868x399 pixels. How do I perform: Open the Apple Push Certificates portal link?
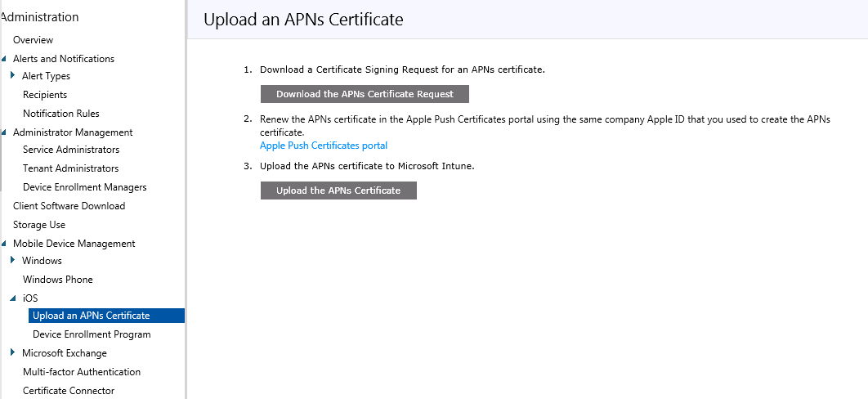(324, 146)
